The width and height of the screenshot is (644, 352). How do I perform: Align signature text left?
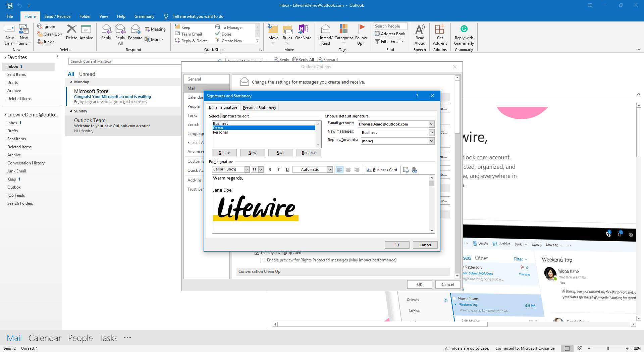(x=339, y=170)
